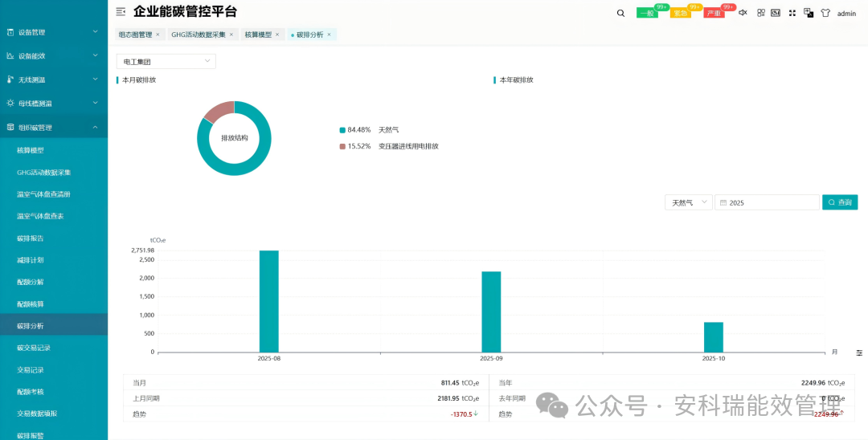Image resolution: width=868 pixels, height=440 pixels.
Task: Close the 组态图管理 tab
Action: pos(158,35)
